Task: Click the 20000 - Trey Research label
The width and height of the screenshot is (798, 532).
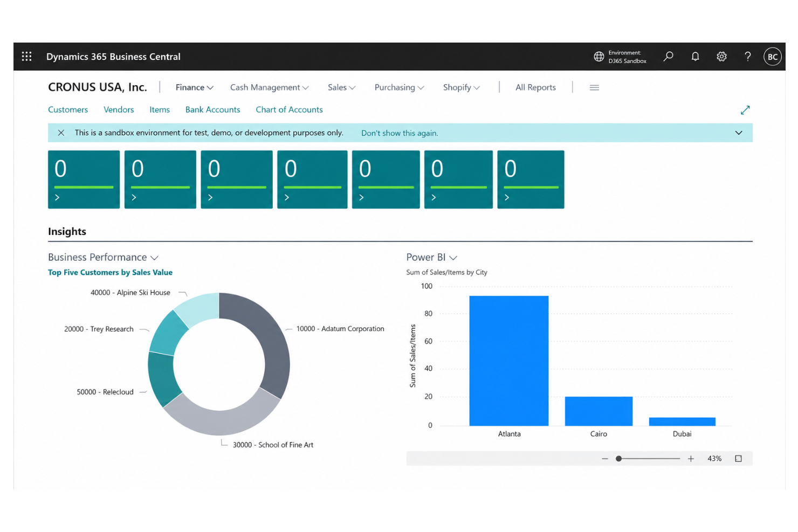Action: click(x=99, y=329)
